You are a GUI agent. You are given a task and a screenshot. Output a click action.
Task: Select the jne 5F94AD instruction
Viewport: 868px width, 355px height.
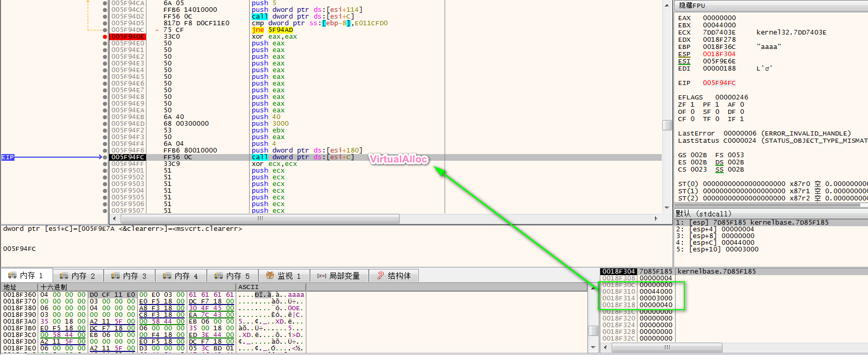click(x=272, y=30)
